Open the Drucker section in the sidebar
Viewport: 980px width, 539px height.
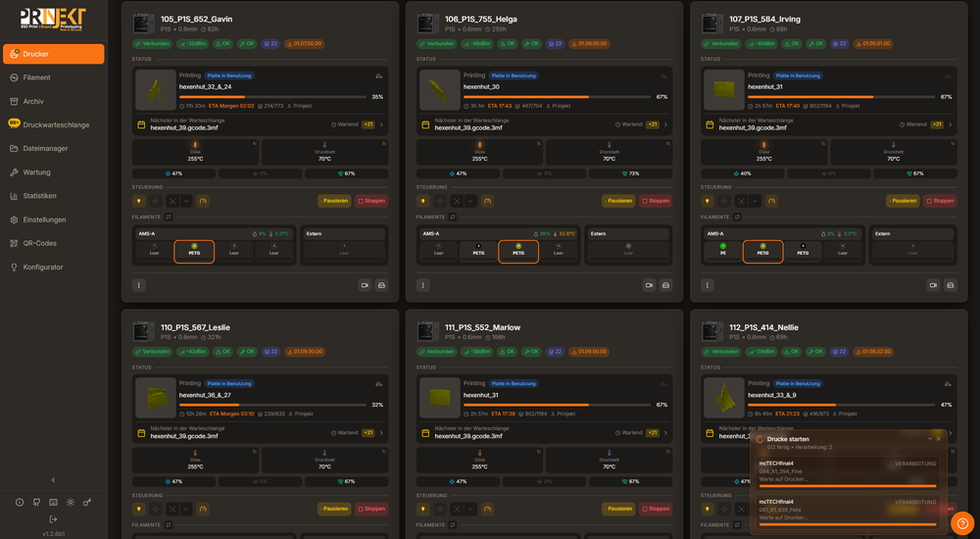tap(53, 54)
